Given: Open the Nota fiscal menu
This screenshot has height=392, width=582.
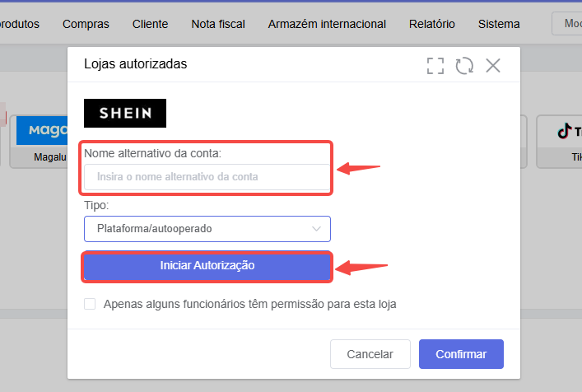Looking at the screenshot, I should (218, 24).
